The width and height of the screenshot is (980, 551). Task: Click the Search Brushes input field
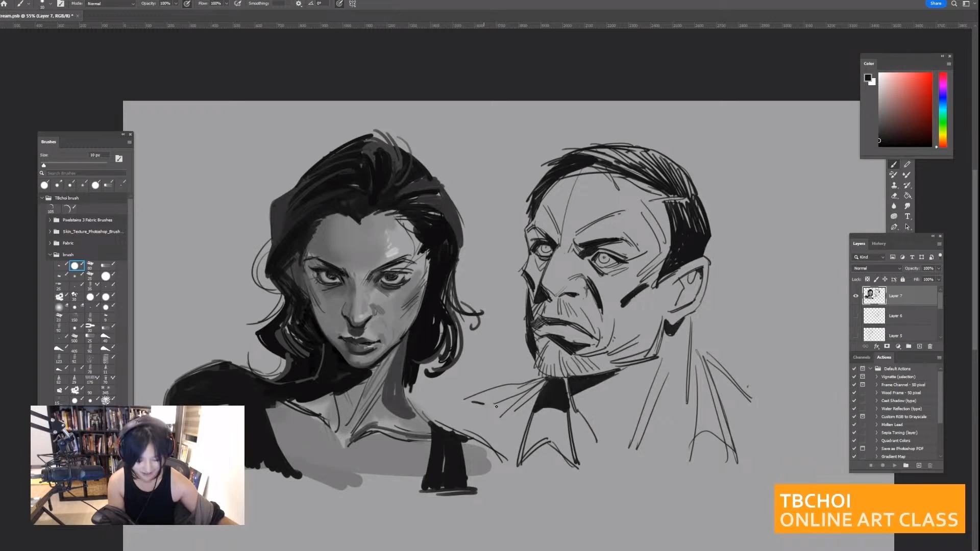pyautogui.click(x=86, y=173)
